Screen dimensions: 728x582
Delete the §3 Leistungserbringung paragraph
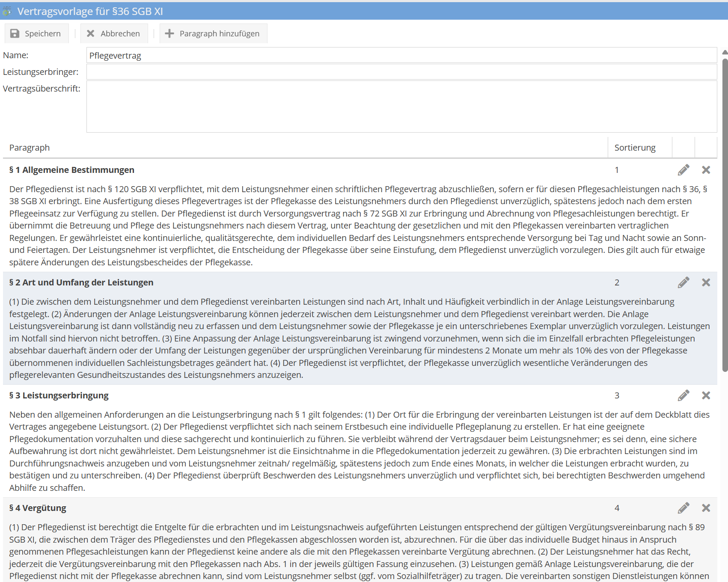pyautogui.click(x=706, y=395)
